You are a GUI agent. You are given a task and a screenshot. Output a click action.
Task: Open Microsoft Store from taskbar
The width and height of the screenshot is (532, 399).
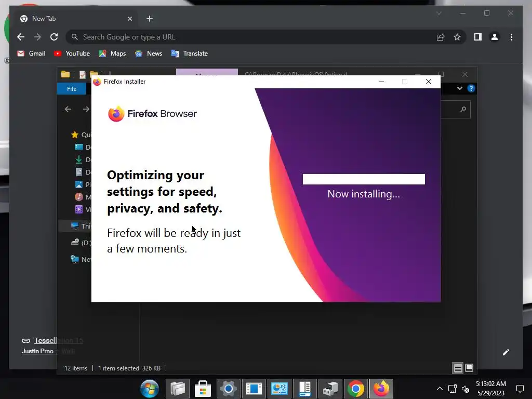tap(203, 389)
